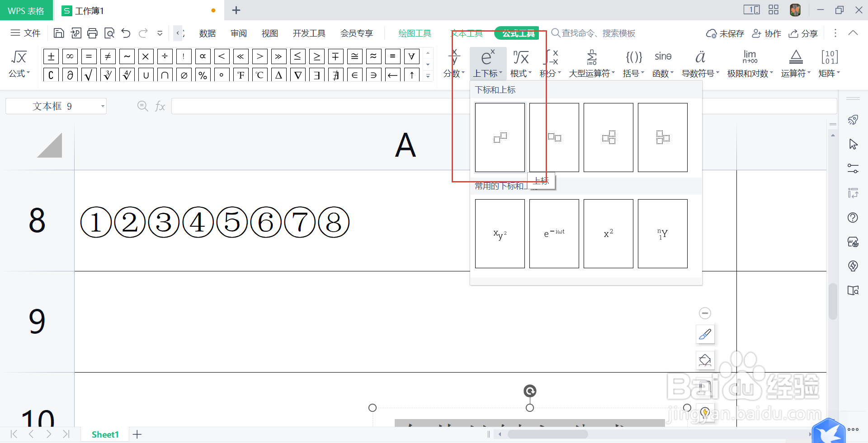Open the 公式 dropdown
This screenshot has width=868, height=443.
(19, 63)
